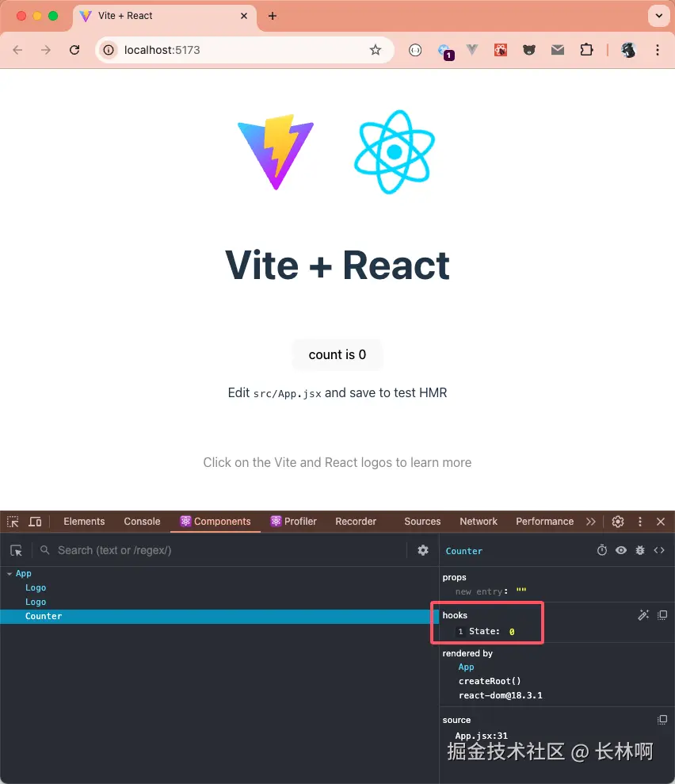Reload the page with refresh icon
675x784 pixels.
(x=74, y=50)
